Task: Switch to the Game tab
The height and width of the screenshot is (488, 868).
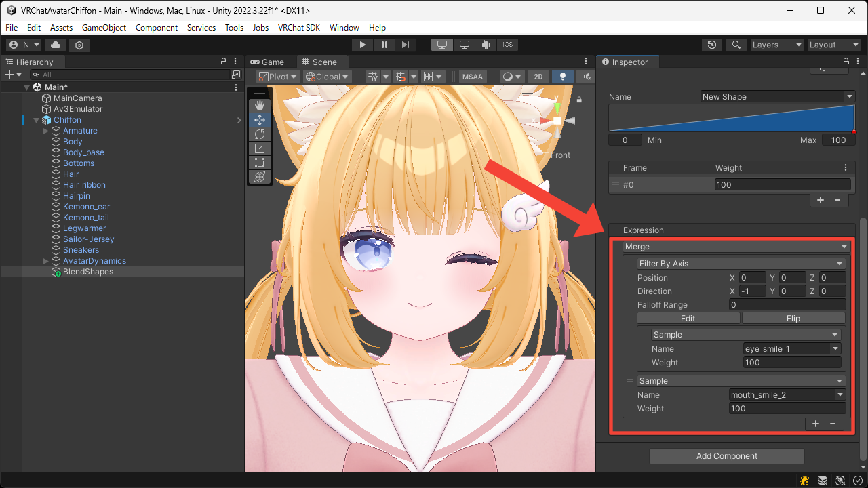Action: 267,62
